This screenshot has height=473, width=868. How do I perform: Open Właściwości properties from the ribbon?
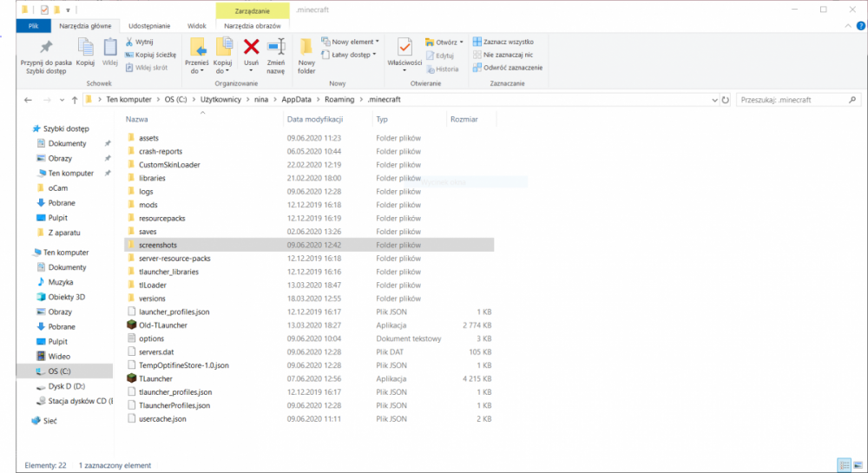[404, 49]
